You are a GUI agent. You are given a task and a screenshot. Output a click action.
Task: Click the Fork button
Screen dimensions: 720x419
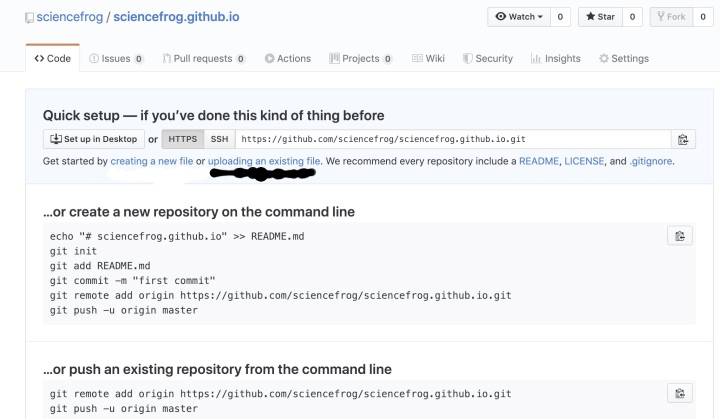point(671,17)
